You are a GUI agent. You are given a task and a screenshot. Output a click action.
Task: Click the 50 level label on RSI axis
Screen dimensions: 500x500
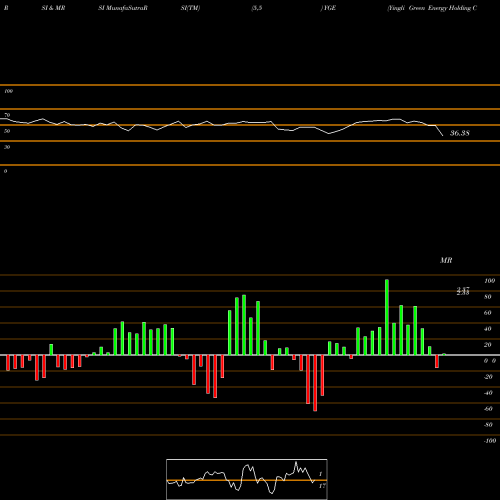coord(7,131)
